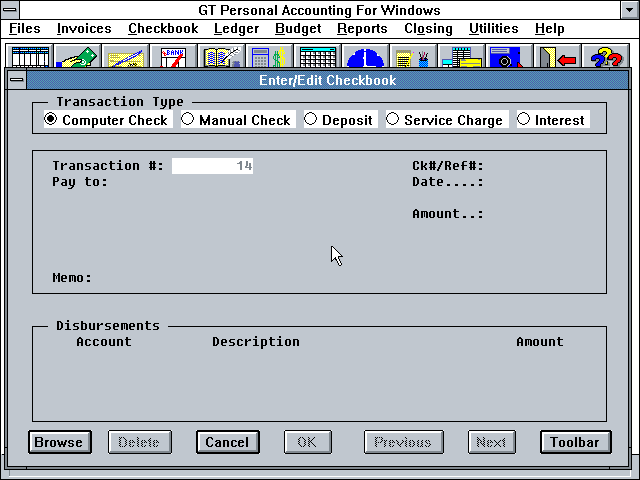
Task: Open the Closing menu
Action: 428,29
